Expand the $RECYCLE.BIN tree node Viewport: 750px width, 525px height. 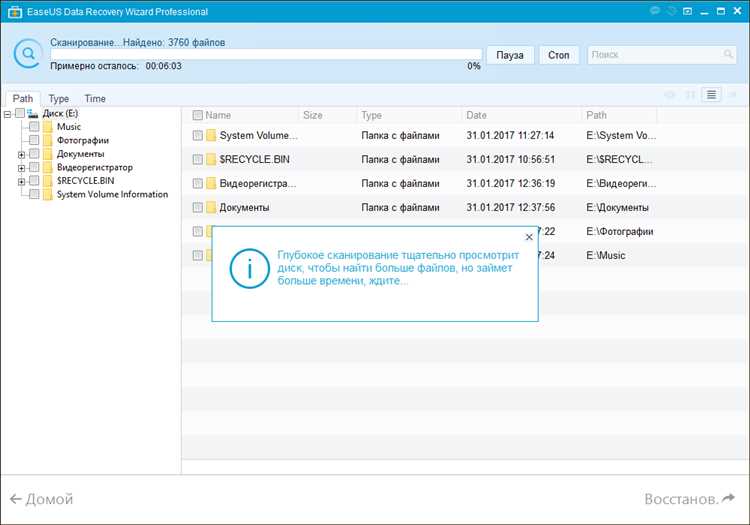21,182
